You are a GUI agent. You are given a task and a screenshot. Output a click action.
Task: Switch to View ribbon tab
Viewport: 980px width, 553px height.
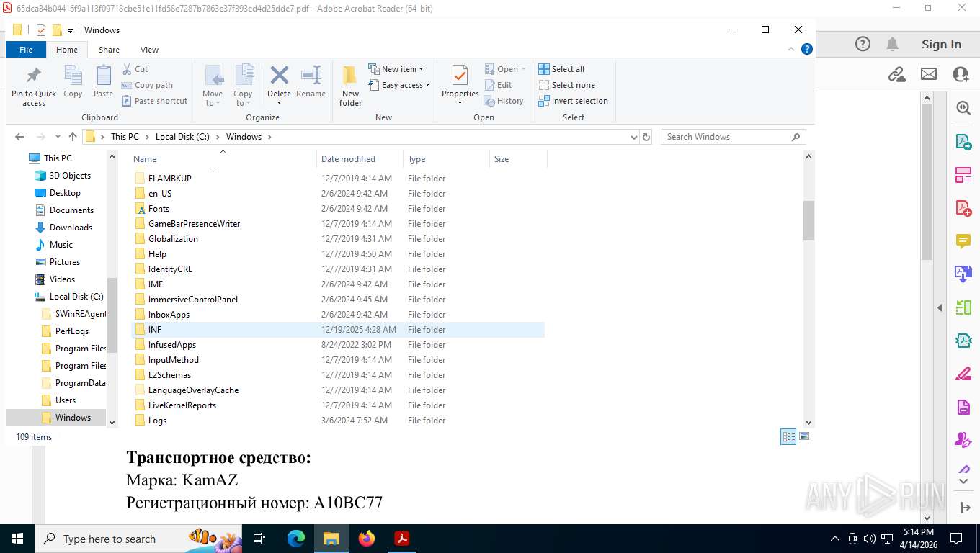coord(149,50)
